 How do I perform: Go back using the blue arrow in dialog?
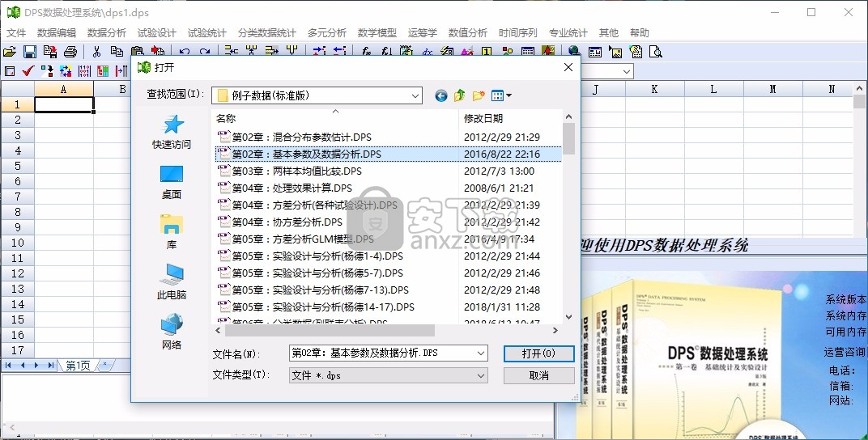tap(440, 95)
